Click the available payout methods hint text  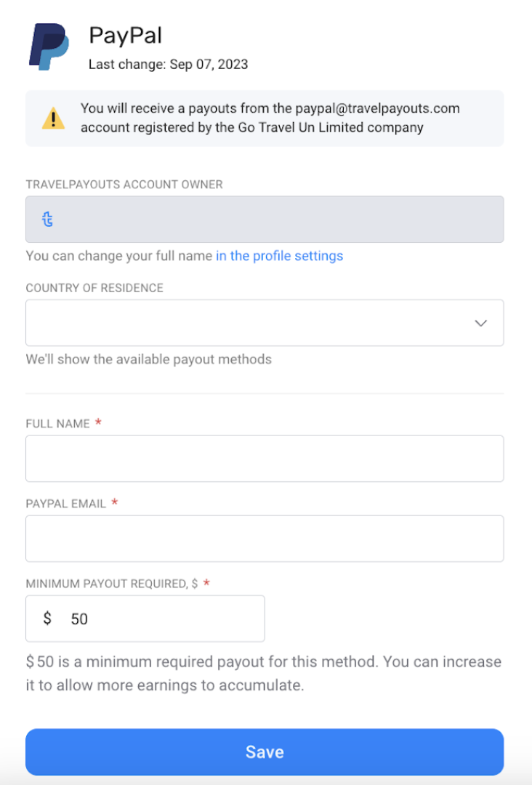click(149, 360)
